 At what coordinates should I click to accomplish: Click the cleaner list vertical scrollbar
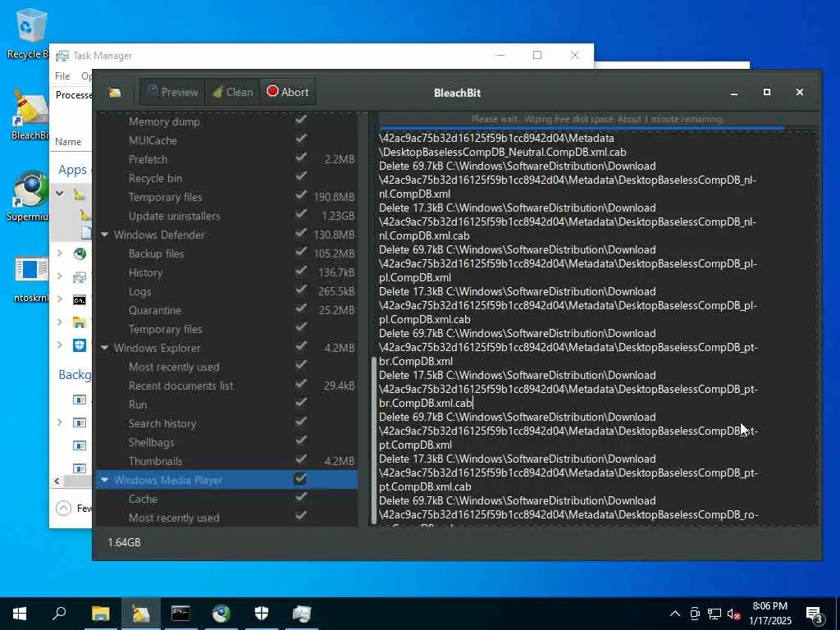coord(373,441)
